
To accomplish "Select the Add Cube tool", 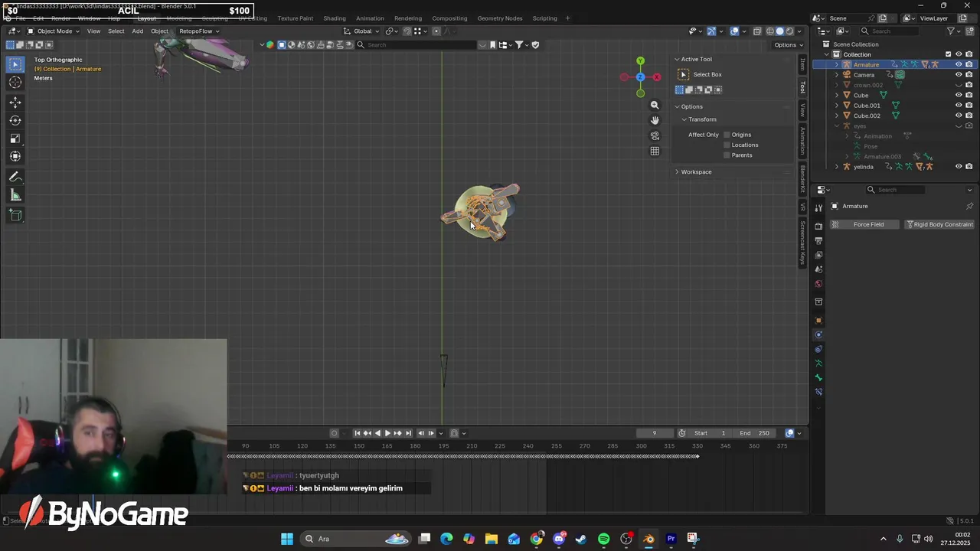I will click(15, 215).
